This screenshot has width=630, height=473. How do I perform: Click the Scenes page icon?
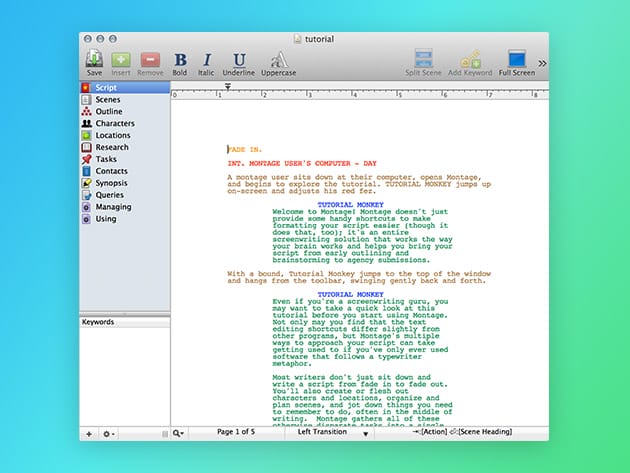(86, 99)
